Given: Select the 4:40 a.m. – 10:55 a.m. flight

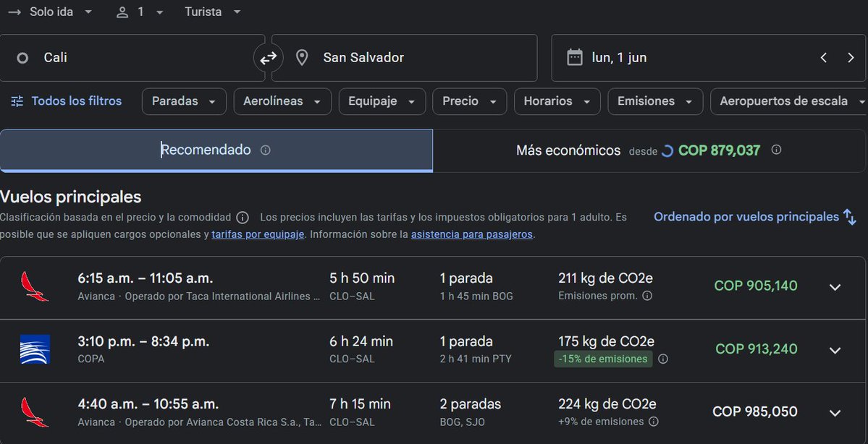Looking at the screenshot, I should [432, 413].
